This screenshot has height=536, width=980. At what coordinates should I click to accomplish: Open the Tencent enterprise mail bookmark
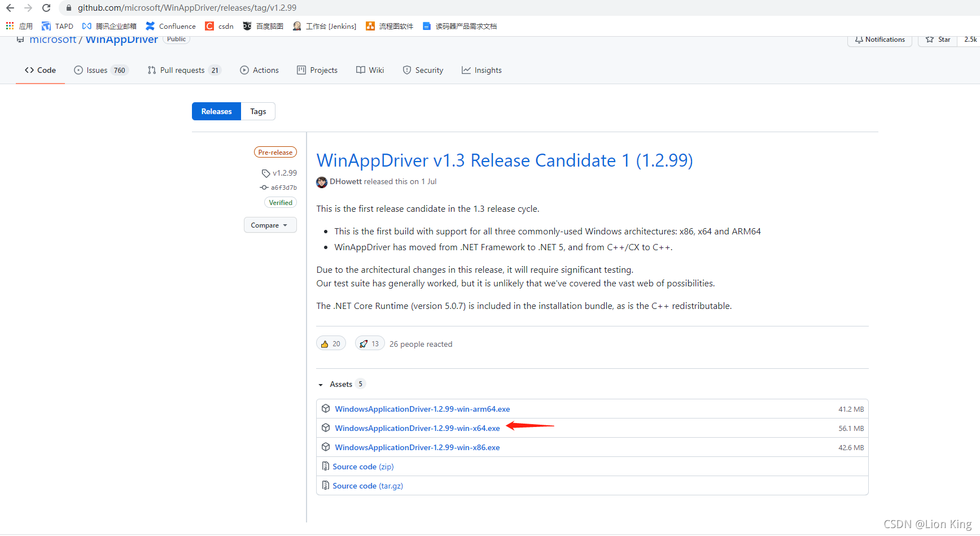pos(109,26)
